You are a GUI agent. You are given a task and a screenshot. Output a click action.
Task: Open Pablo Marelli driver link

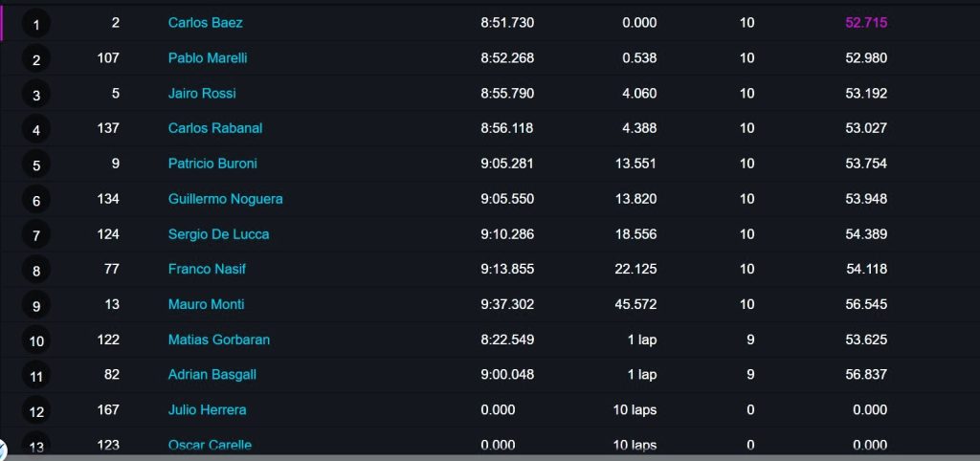(x=208, y=58)
